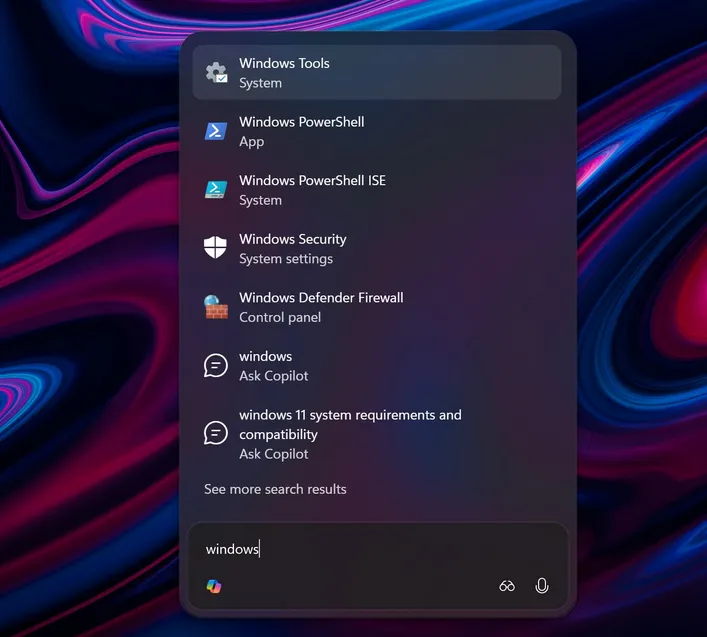Click the Windows PowerShell app icon
Image resolution: width=707 pixels, height=637 pixels.
coord(216,131)
